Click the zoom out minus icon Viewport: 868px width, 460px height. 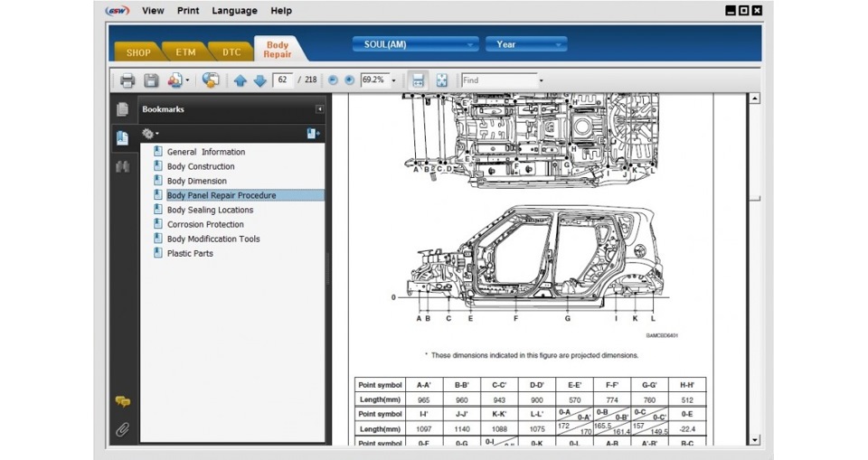click(333, 80)
